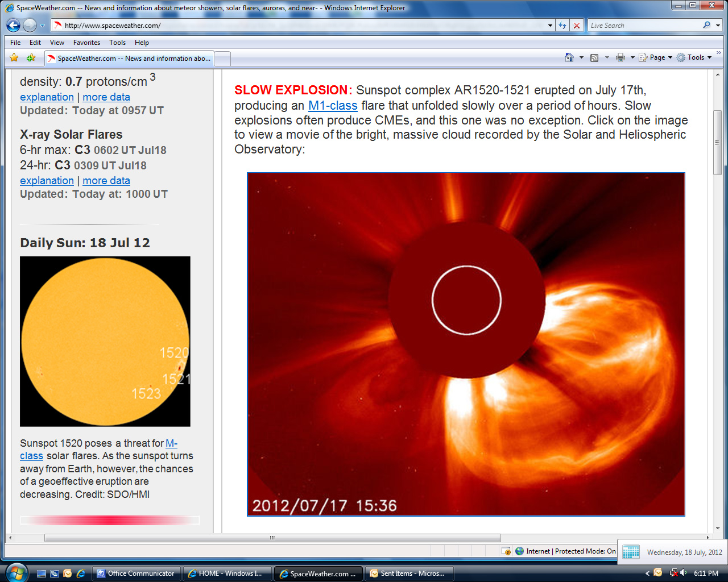
Task: Switch to SpaceWeather.com taskbar button
Action: point(318,573)
